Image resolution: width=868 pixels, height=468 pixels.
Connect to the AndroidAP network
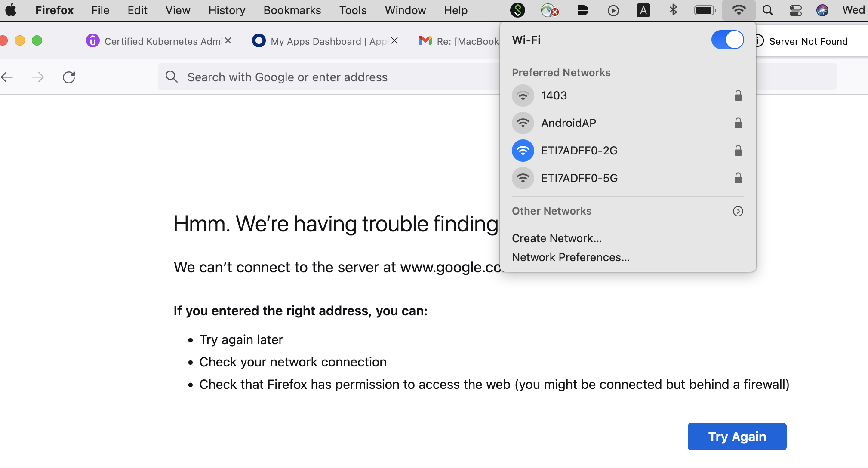pyautogui.click(x=568, y=123)
